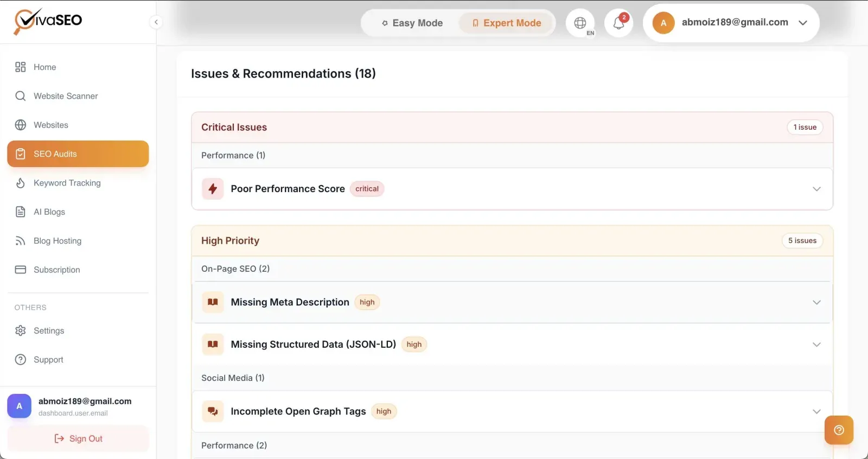Switch to Easy Mode
This screenshot has height=459, width=868.
[412, 23]
